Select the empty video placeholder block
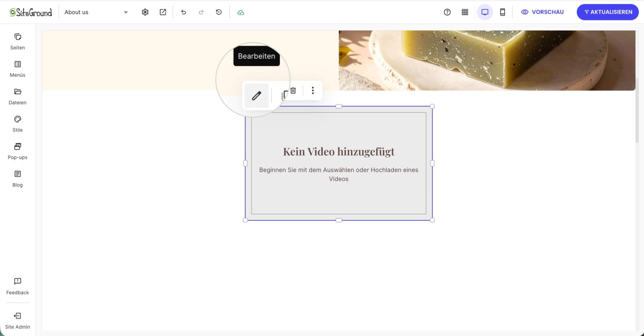 pos(339,163)
